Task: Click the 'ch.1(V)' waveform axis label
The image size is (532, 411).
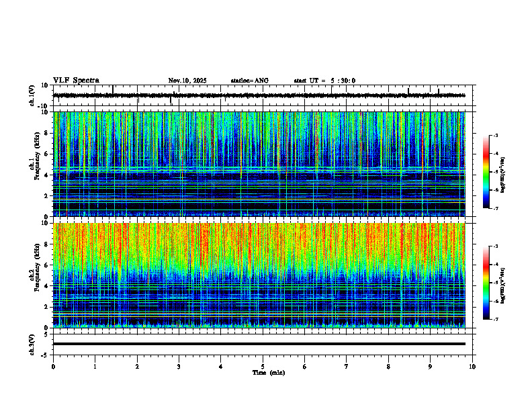Action: pyautogui.click(x=32, y=95)
